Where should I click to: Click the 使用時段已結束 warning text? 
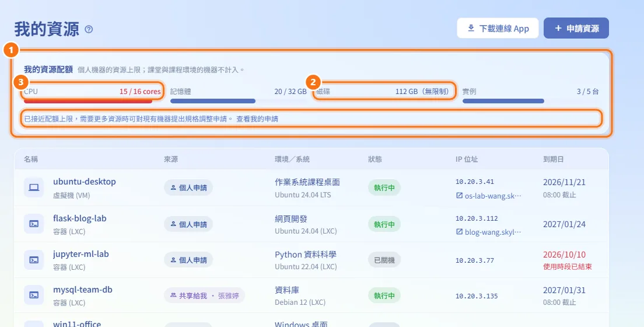568,266
